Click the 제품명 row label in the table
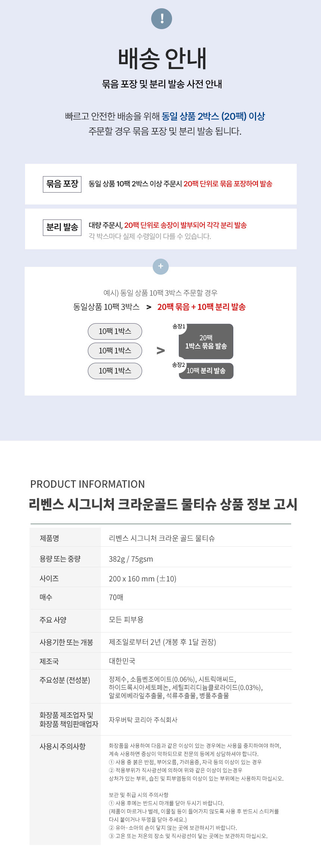 pos(50,538)
